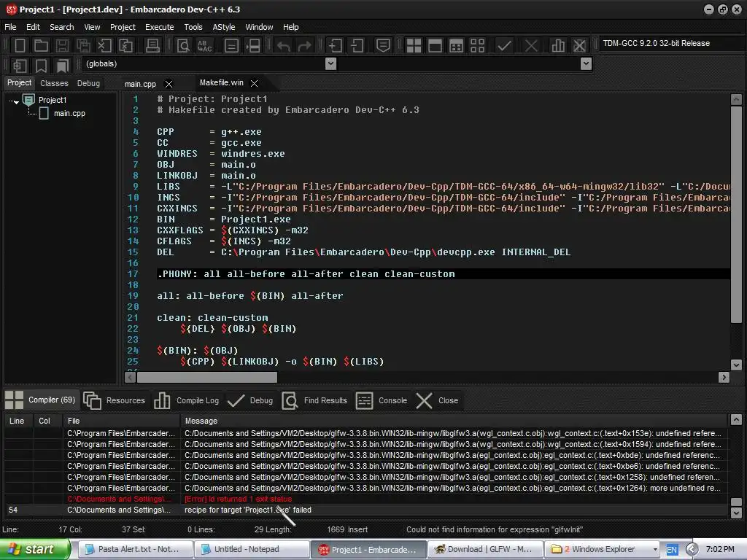Switch to Untitled - Notepad in taskbar
The width and height of the screenshot is (747, 560).
(x=252, y=550)
